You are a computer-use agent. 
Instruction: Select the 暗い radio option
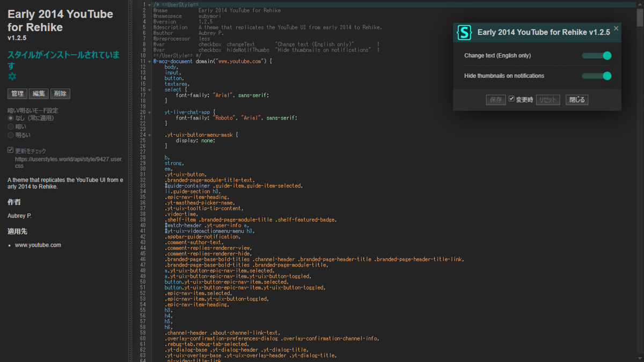pyautogui.click(x=10, y=127)
